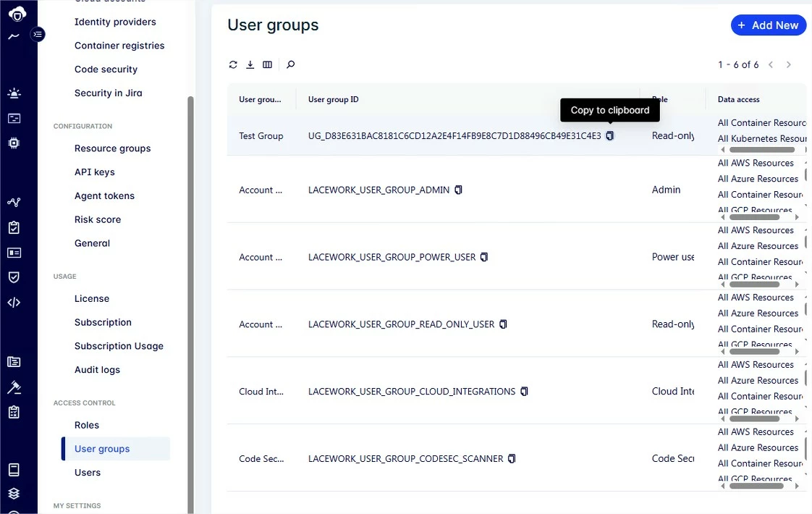Go to next page of results
Screen dimensions: 812x514
tap(789, 64)
